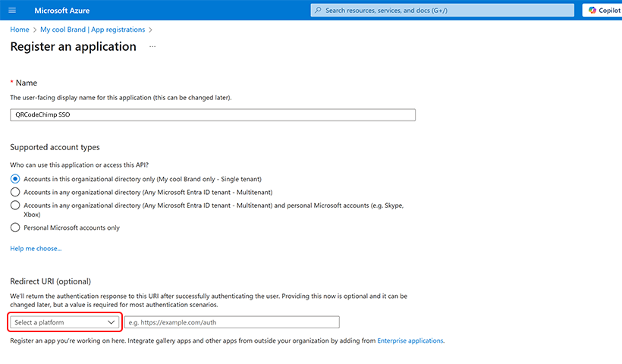Expand the Select a platform dropdown
This screenshot has width=622, height=364.
tap(64, 322)
